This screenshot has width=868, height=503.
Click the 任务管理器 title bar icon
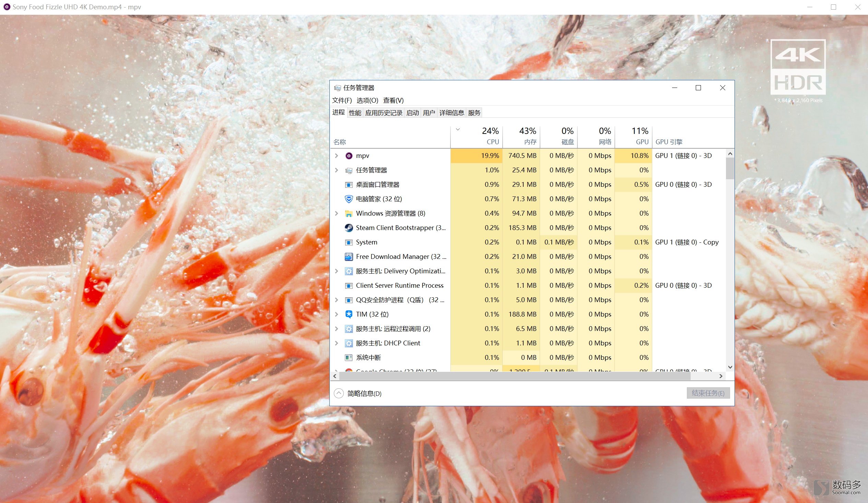[x=337, y=88]
